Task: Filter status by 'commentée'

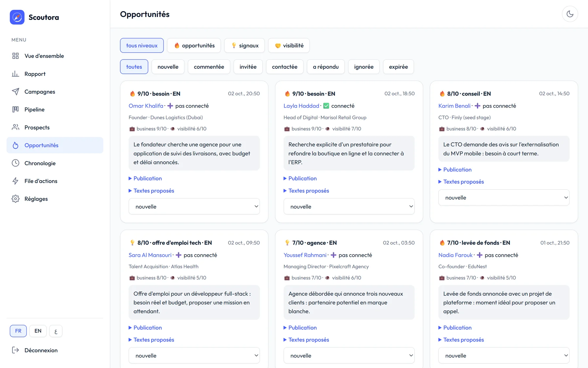Action: (x=209, y=67)
